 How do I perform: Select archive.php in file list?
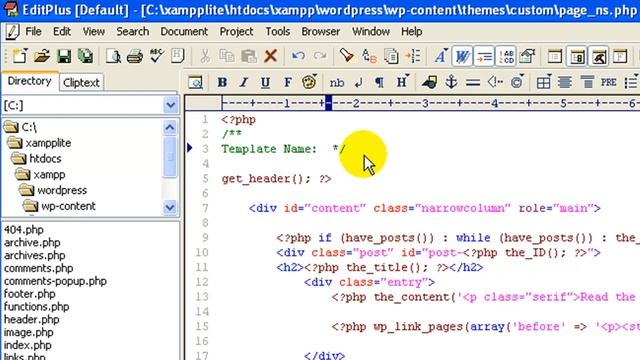tap(32, 242)
